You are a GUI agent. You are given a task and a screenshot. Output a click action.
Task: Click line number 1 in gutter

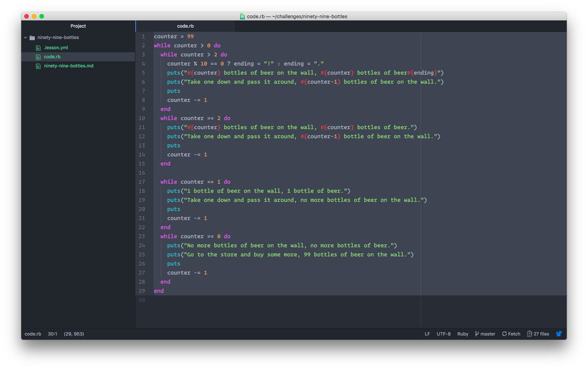click(144, 36)
